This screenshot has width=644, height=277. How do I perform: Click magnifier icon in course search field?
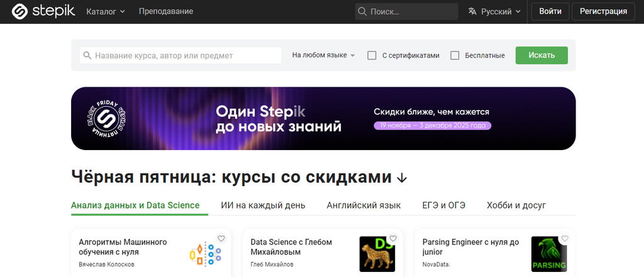click(x=87, y=55)
